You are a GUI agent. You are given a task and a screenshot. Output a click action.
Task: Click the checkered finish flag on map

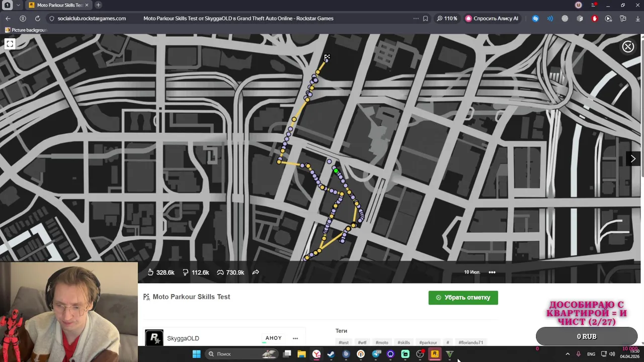point(327,58)
